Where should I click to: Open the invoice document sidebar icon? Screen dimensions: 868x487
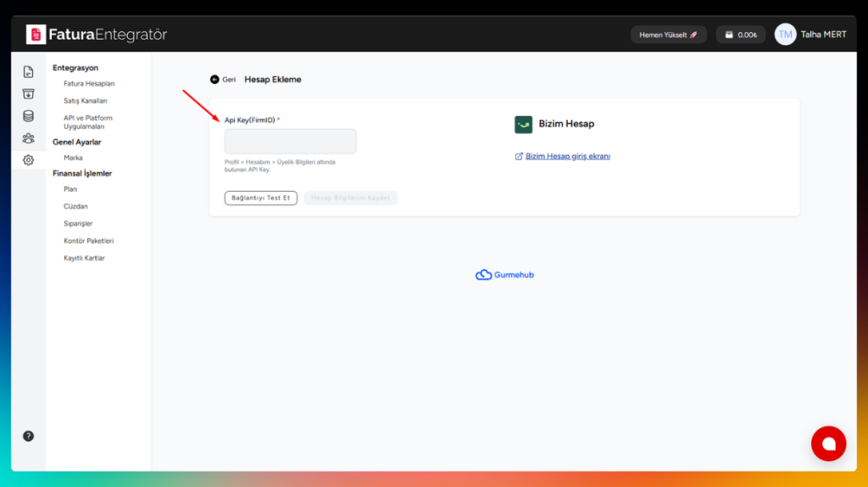pyautogui.click(x=28, y=72)
